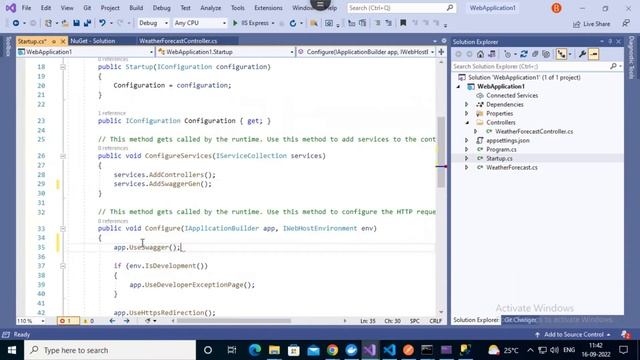Select appsettings.json in Solution Explorer
The width and height of the screenshot is (640, 360).
point(508,140)
